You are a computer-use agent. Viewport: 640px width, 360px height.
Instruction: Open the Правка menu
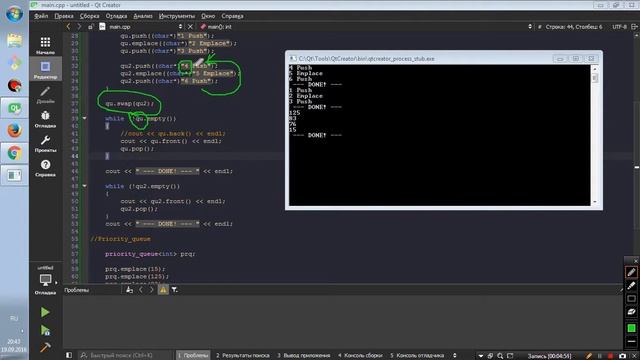click(64, 16)
